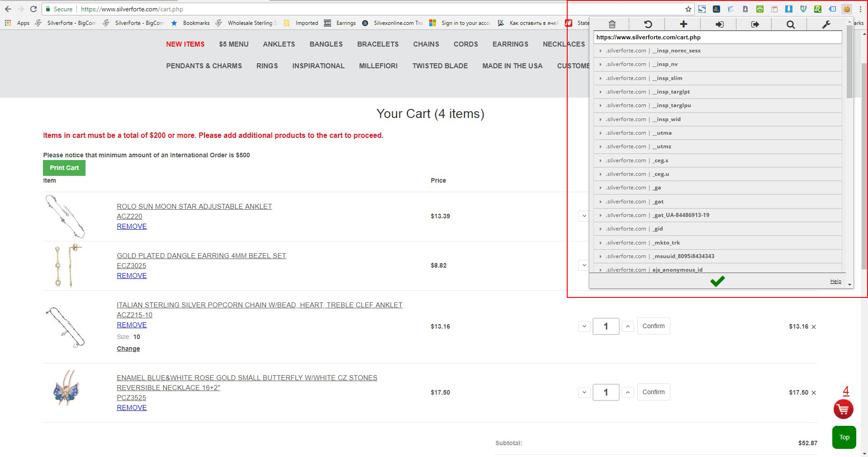
Task: Click the butterfly necklace product thumbnail
Action: [x=66, y=388]
